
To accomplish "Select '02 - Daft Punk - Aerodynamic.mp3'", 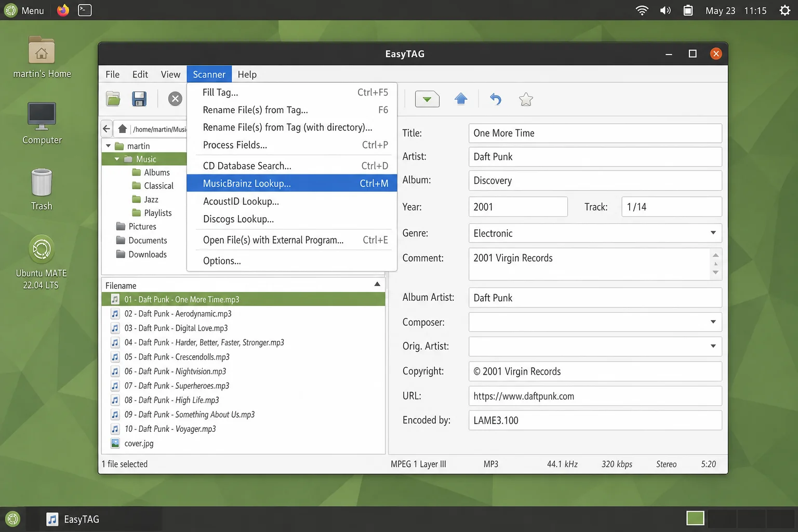I will pos(243,314).
